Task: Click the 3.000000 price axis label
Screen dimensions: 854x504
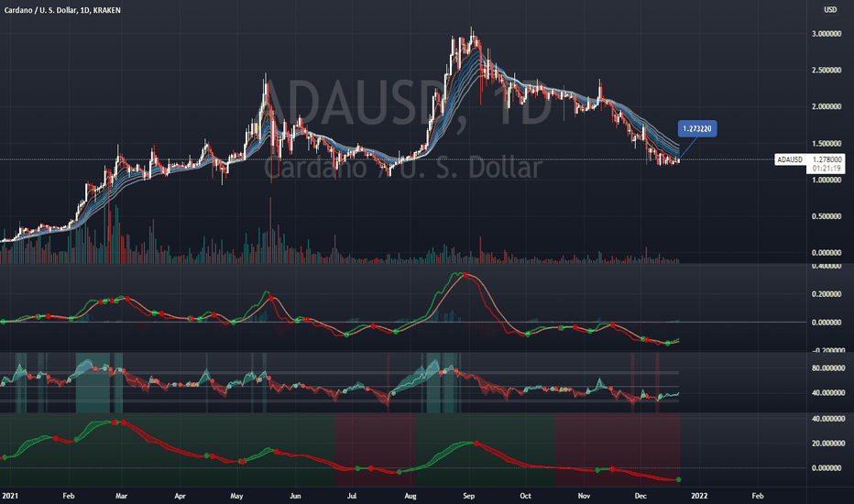Action: tap(827, 34)
